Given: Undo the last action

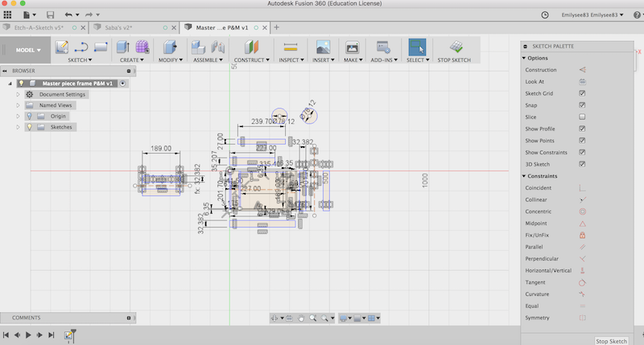Looking at the screenshot, I should [68, 14].
